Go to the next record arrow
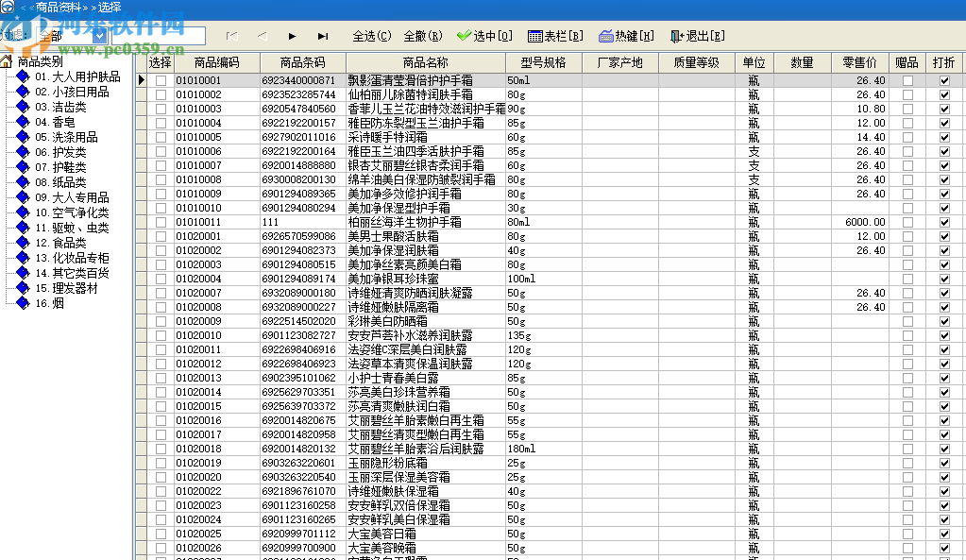This screenshot has width=966, height=560. [292, 36]
